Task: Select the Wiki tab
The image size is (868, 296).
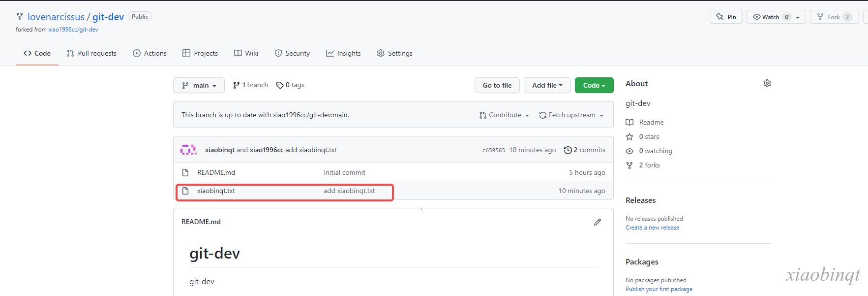Action: coord(246,53)
